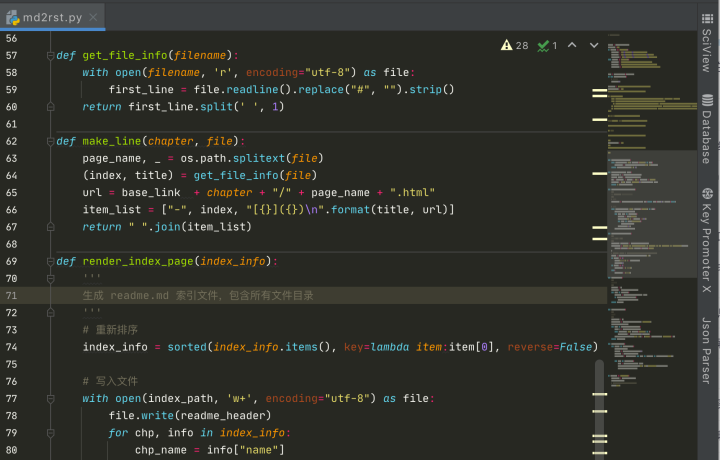Click the Database cylinder icon
720x460 pixels.
(x=707, y=100)
